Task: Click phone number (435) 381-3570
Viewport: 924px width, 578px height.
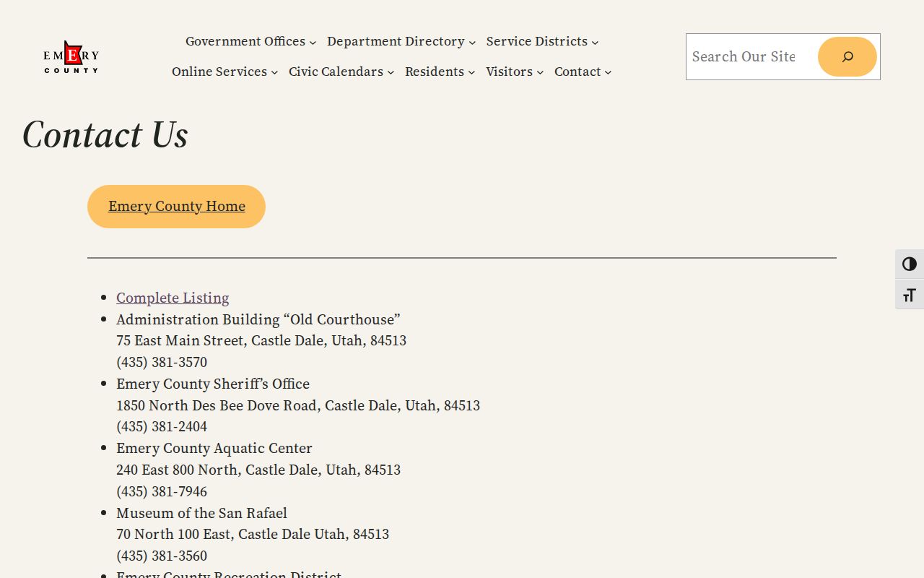Action: coord(162,362)
